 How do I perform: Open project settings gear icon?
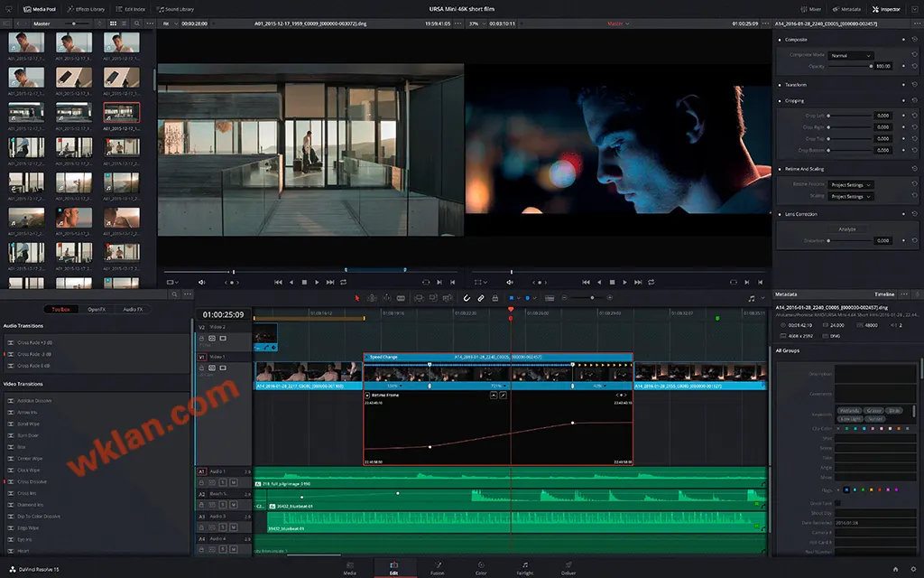pos(913,569)
